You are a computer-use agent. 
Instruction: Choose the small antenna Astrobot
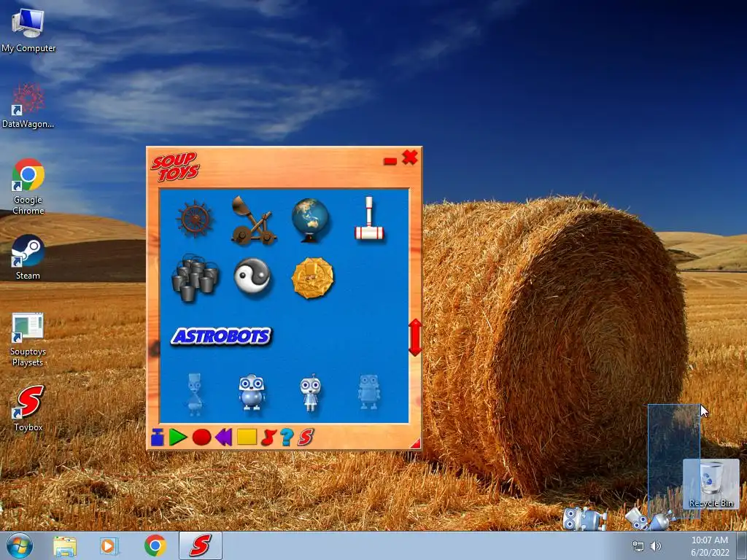(311, 392)
